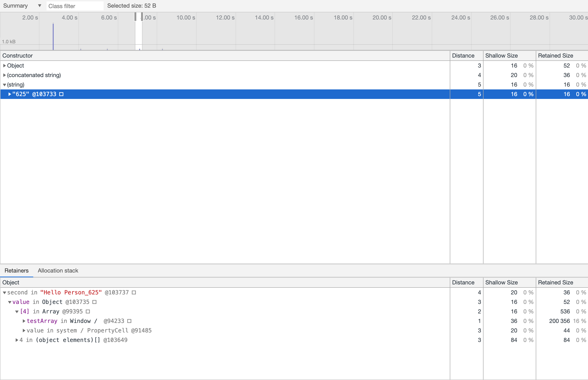Click the square icon after Object @103735

click(x=94, y=302)
